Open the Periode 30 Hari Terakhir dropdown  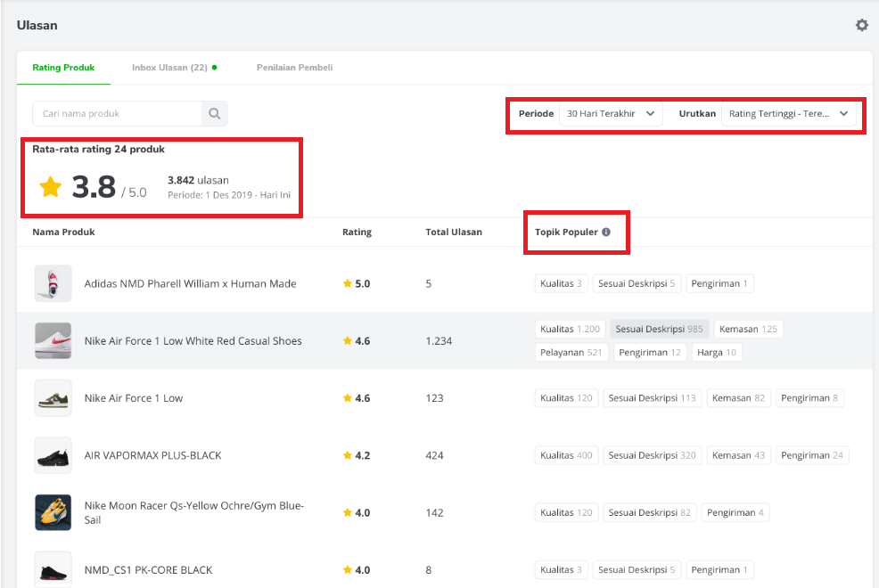(x=611, y=114)
